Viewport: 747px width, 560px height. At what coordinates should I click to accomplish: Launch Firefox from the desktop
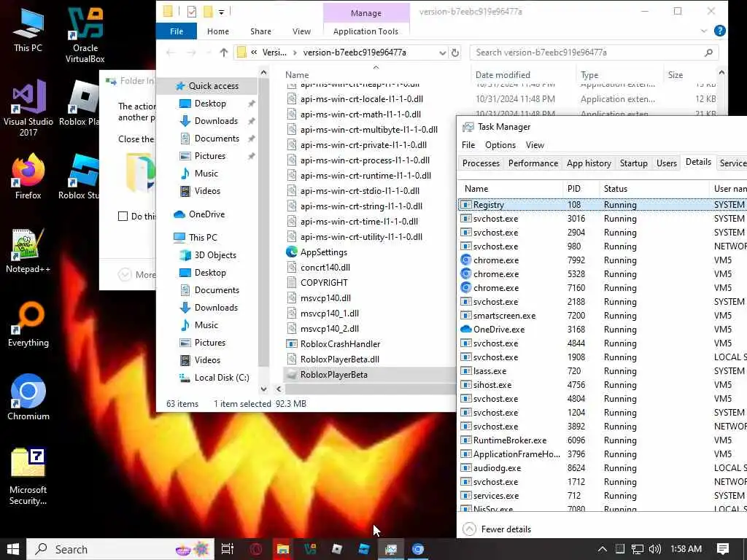click(x=28, y=176)
